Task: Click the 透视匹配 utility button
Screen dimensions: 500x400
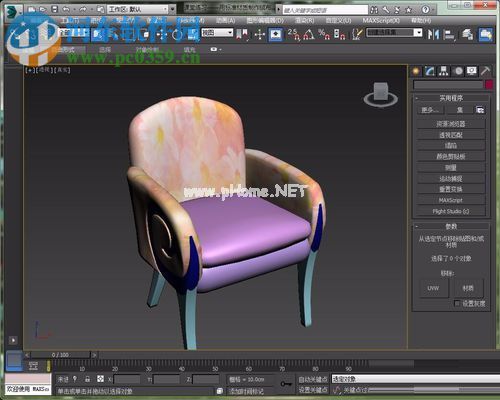Action: pos(451,135)
